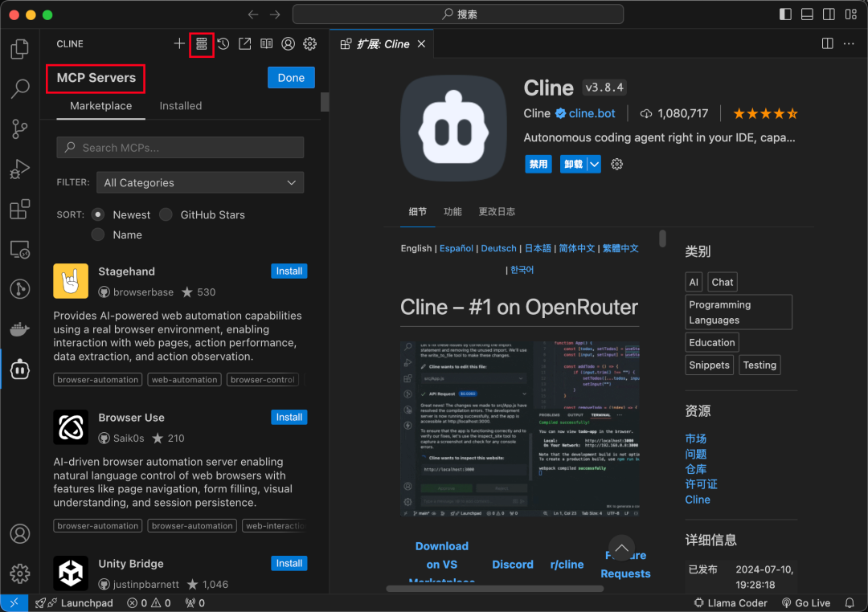Open Source Control in activity bar

[x=20, y=129]
